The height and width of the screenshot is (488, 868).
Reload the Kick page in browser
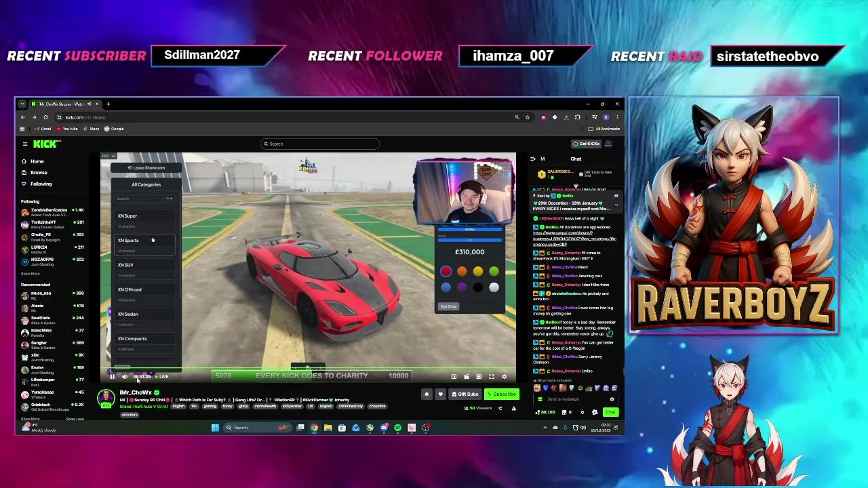coord(45,117)
